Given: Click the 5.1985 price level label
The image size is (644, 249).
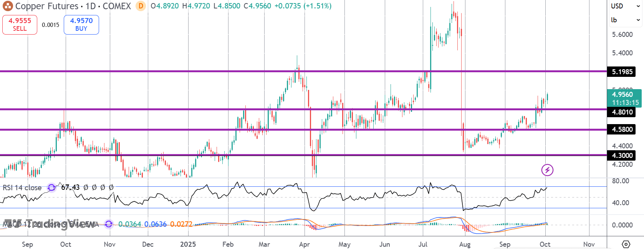Looking at the screenshot, I should 622,72.
